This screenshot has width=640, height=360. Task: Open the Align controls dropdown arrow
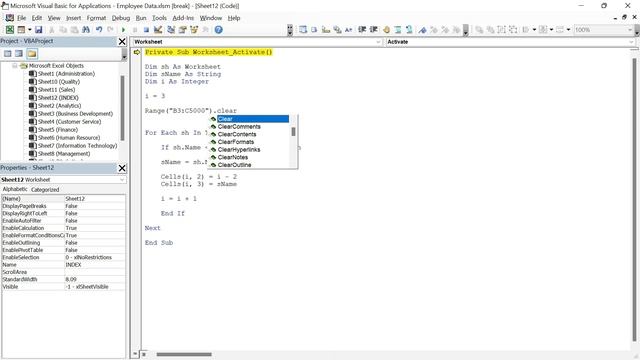(534, 29)
